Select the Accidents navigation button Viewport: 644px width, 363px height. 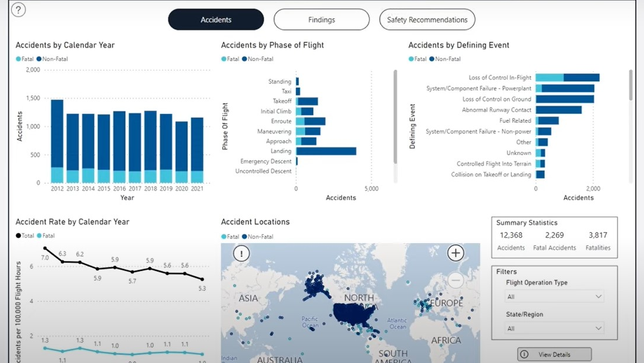215,19
